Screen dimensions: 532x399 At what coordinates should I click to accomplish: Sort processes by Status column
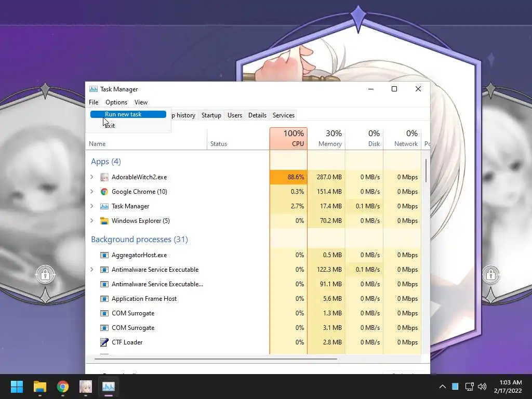pyautogui.click(x=238, y=139)
